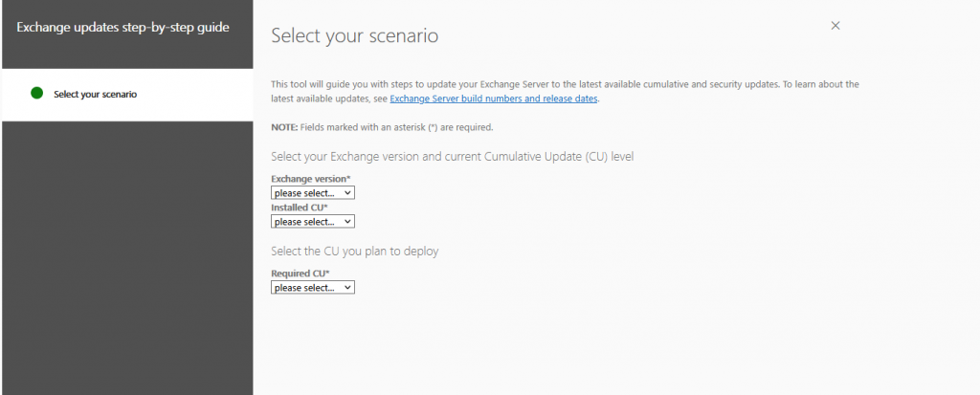
Task: Click the intro paragraph about updating Exchange Server
Action: point(565,91)
